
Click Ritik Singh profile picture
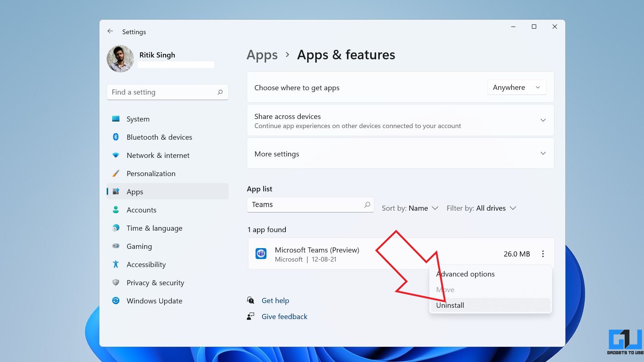click(x=120, y=59)
